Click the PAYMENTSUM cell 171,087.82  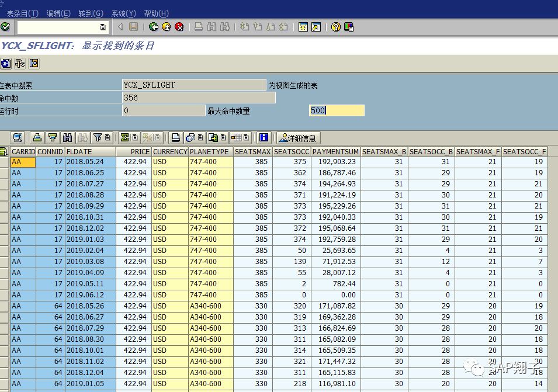tap(335, 306)
